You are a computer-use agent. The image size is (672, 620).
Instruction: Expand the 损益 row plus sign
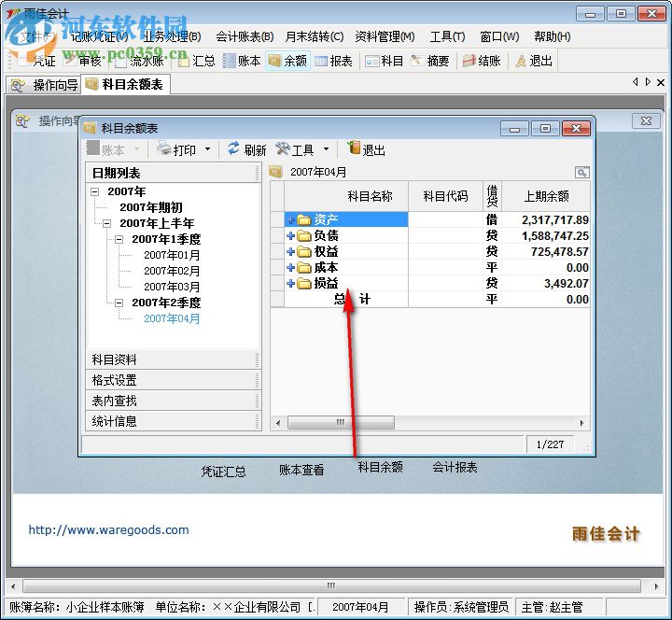click(x=290, y=284)
